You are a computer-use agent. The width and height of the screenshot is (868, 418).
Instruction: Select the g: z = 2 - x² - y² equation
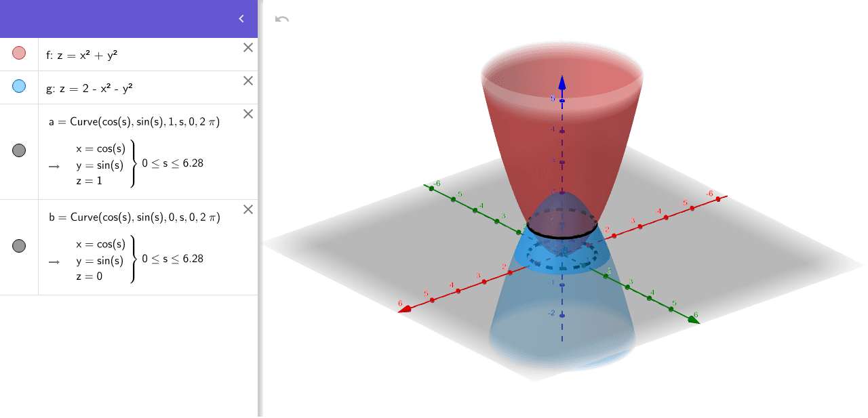pos(90,89)
